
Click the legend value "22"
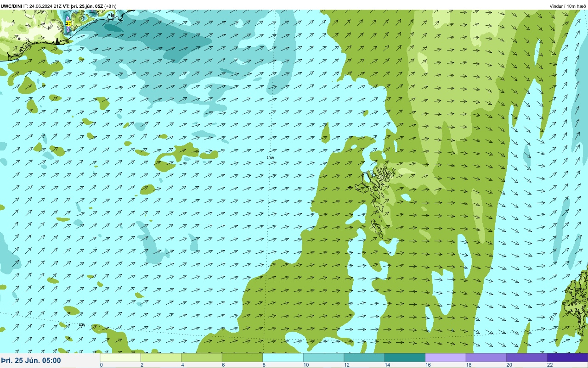550,365
